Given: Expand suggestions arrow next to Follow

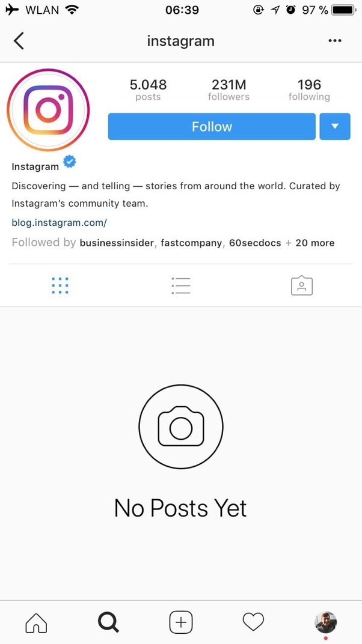Looking at the screenshot, I should pos(335,127).
